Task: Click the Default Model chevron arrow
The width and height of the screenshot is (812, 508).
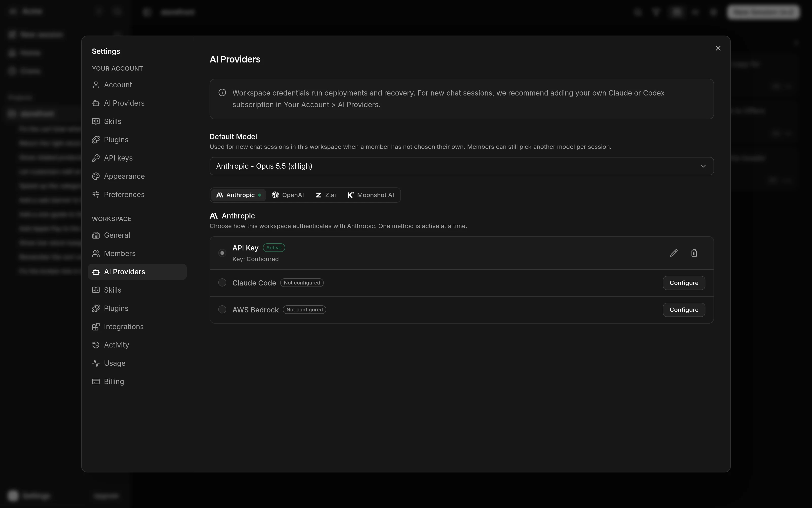Action: [703, 166]
